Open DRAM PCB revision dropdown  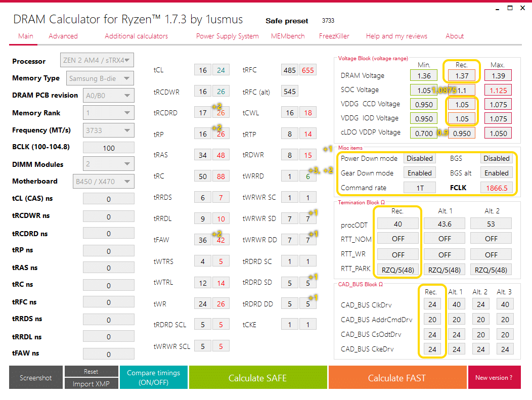point(108,96)
